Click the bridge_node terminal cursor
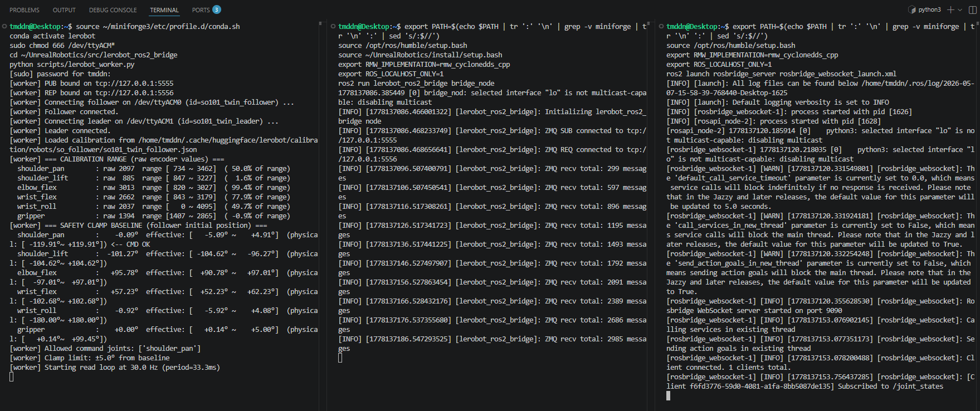The height and width of the screenshot is (411, 980). point(340,358)
